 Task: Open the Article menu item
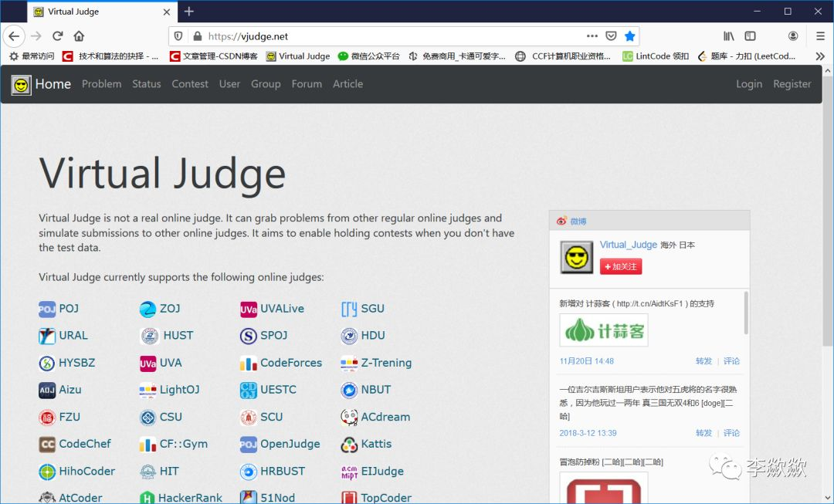tap(347, 84)
